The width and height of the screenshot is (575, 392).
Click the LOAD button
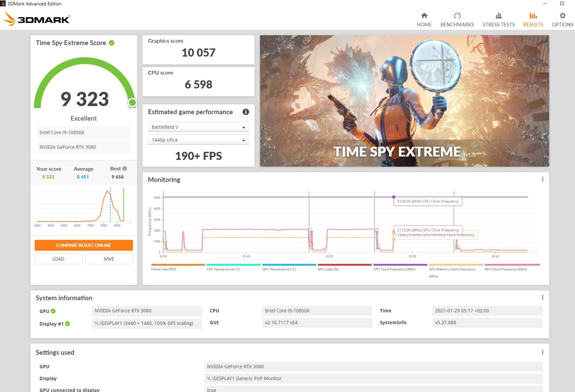tap(58, 259)
